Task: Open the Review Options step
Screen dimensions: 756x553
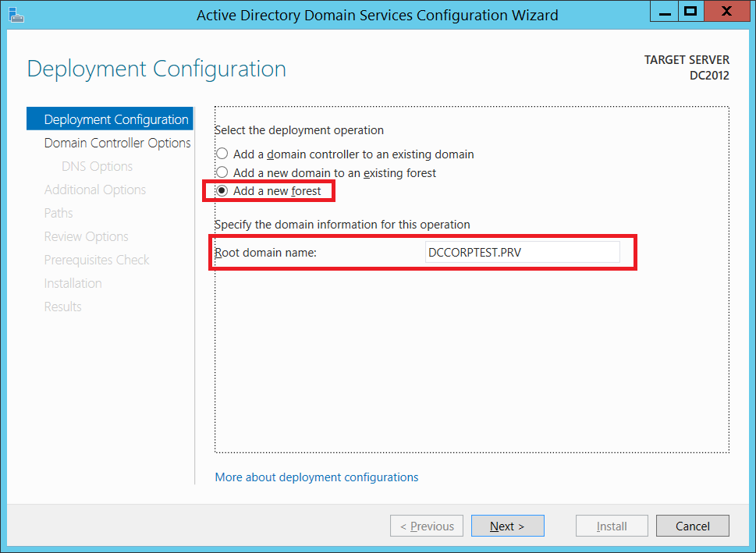Action: click(x=87, y=237)
